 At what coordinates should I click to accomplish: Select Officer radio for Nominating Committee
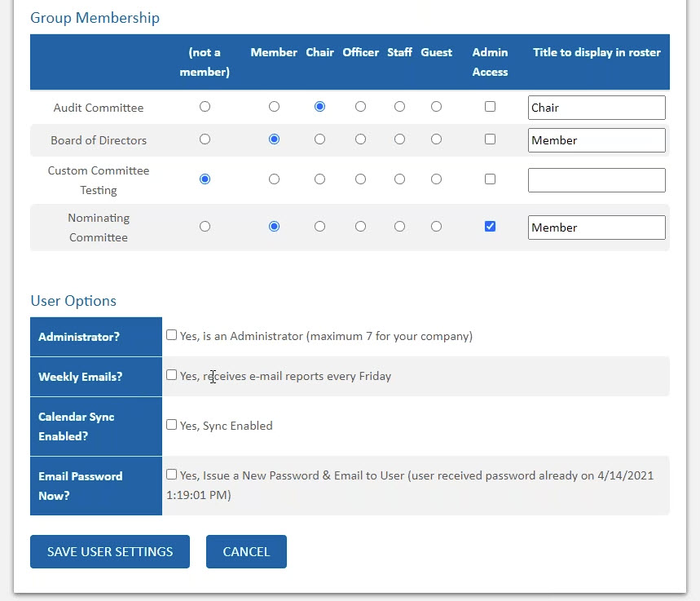click(x=360, y=227)
